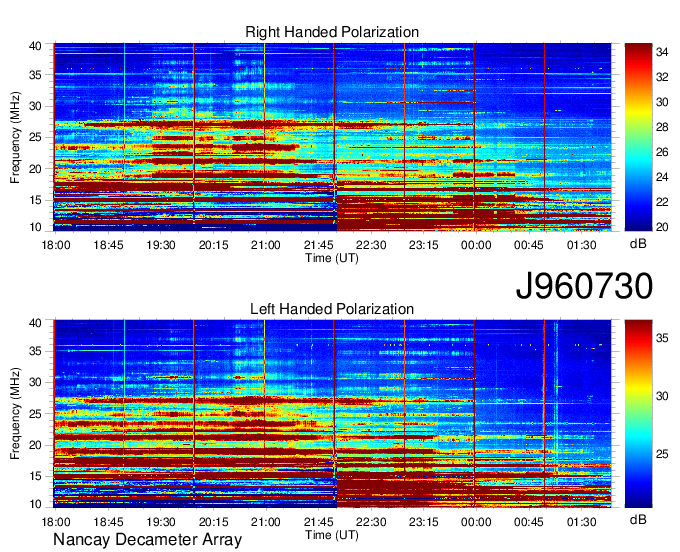This screenshot has width=680, height=552.
Task: Click 22 on the Right Handed color scale
Action: click(662, 202)
